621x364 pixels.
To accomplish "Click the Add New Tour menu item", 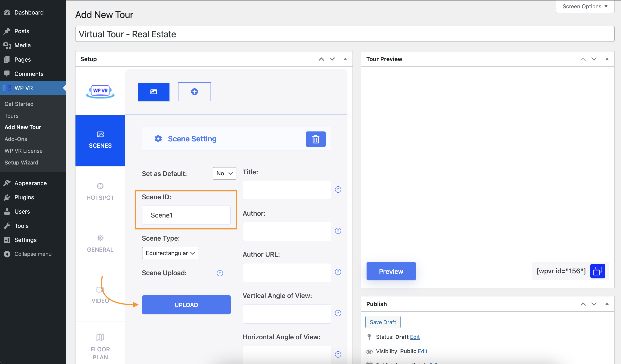I will pyautogui.click(x=23, y=127).
